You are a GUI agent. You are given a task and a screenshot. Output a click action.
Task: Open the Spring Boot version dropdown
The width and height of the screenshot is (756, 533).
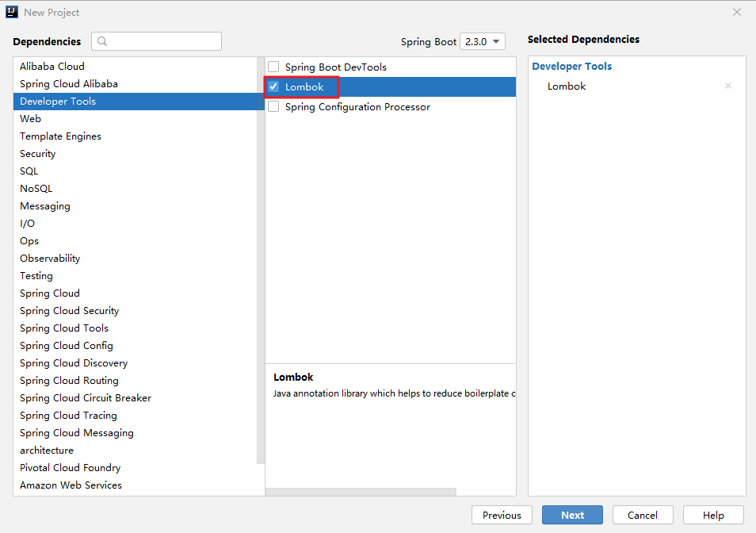tap(483, 41)
